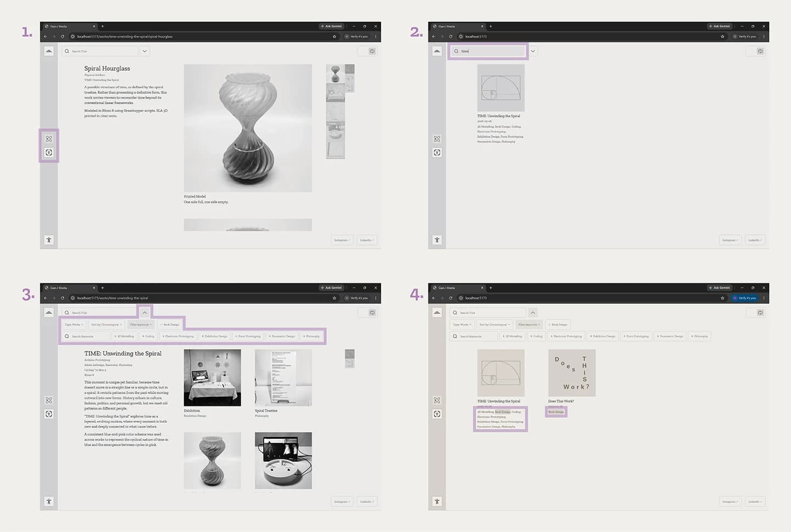791x532 pixels.
Task: Focus 'Search Keywords' field in Exhibition photo window
Action: click(86, 336)
